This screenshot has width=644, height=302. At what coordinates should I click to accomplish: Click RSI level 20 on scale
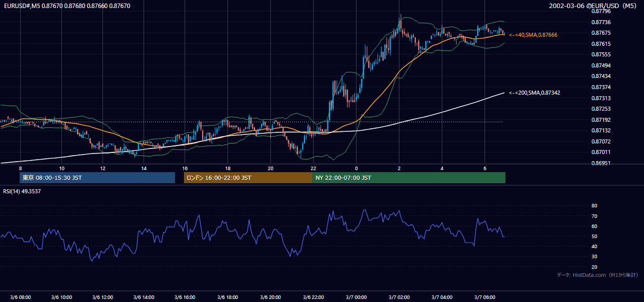594,267
